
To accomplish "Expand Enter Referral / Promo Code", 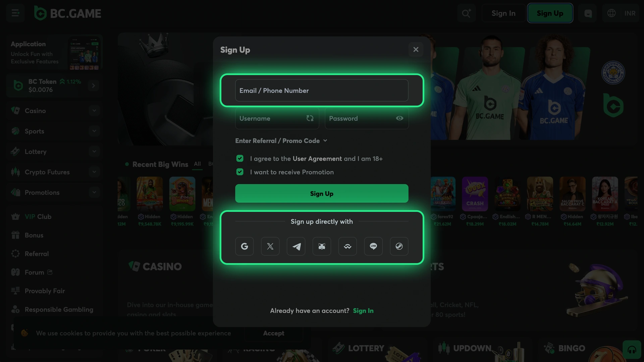I will click(281, 141).
